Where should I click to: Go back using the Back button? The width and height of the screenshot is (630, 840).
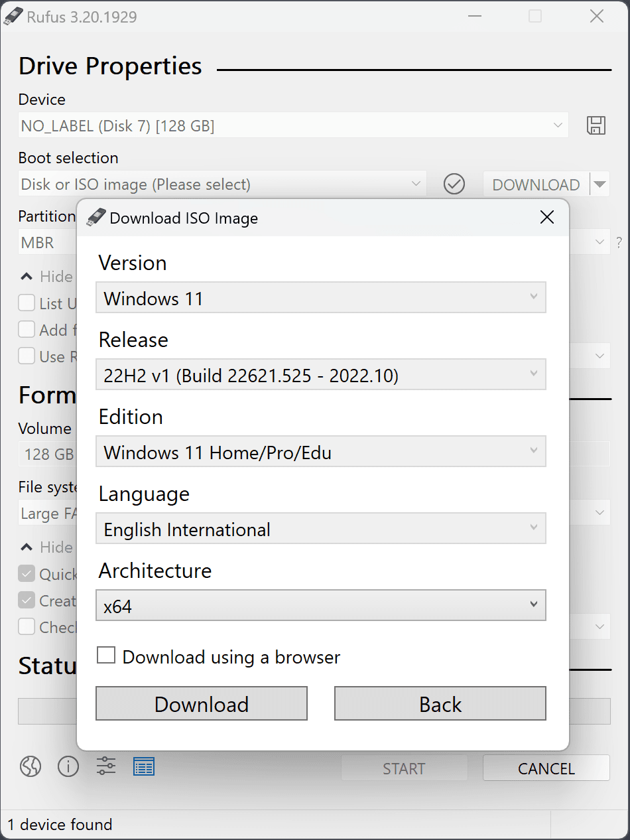tap(440, 703)
